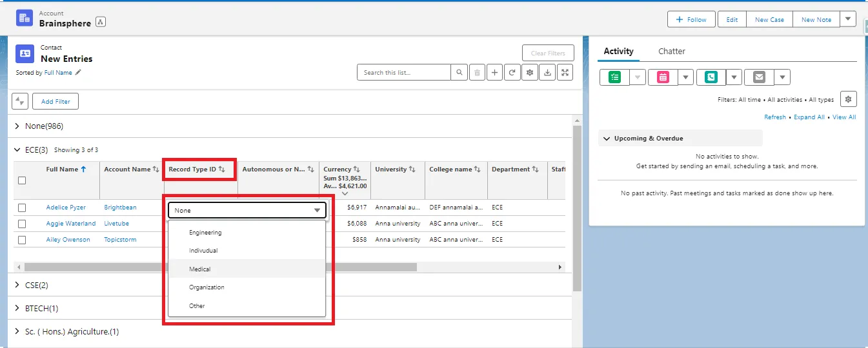Sort by Account Name column arrows
The width and height of the screenshot is (868, 348).
point(156,169)
